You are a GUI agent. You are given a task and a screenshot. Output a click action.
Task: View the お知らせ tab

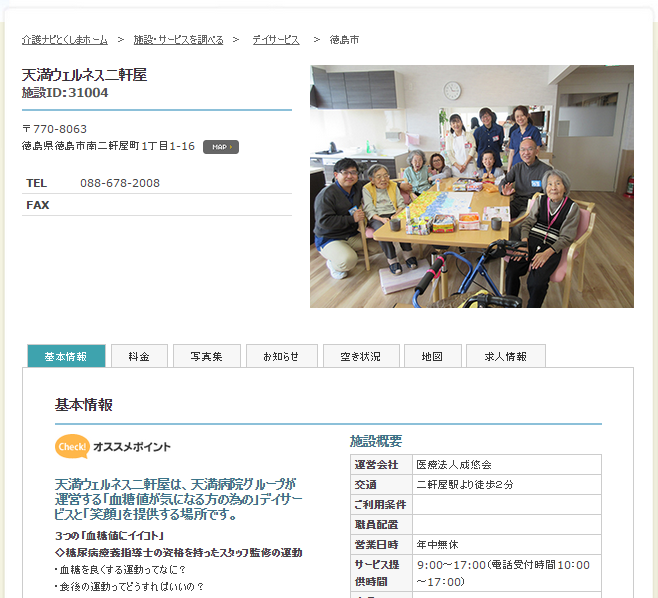[x=281, y=356]
